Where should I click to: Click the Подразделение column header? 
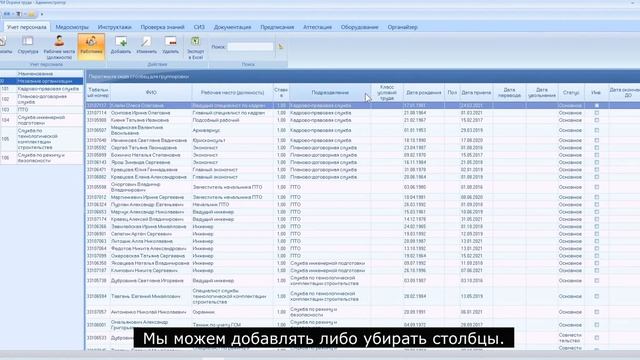(330, 93)
